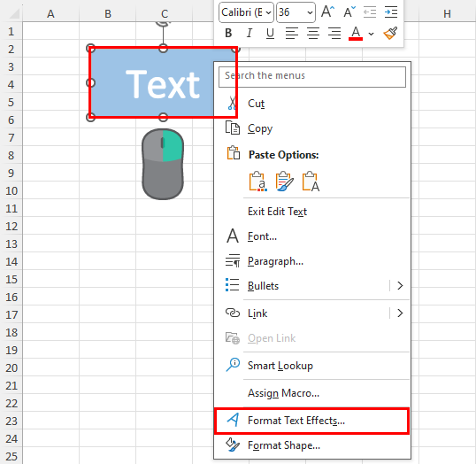Center text in mini toolbar
Image resolution: width=476 pixels, height=464 pixels.
pos(313,33)
